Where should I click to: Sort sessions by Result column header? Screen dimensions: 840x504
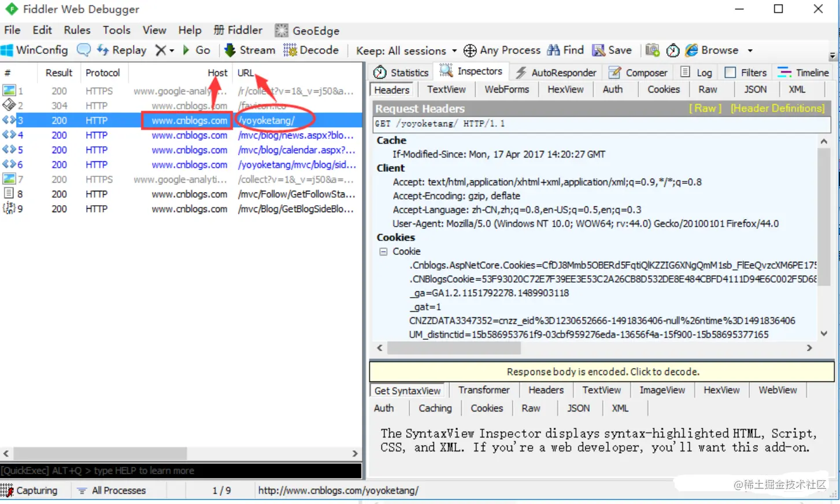pos(59,73)
